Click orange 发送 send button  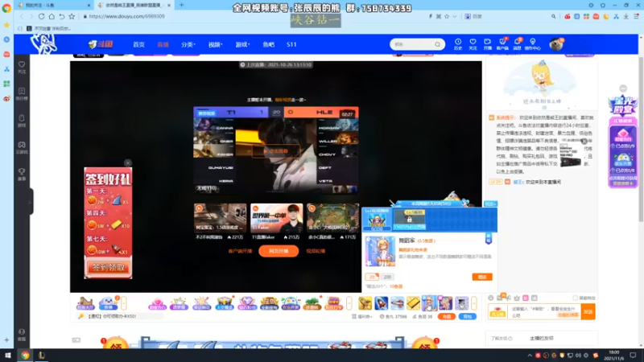[588, 312]
